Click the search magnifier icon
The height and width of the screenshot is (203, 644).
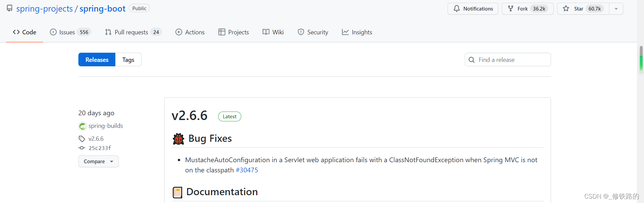click(472, 60)
